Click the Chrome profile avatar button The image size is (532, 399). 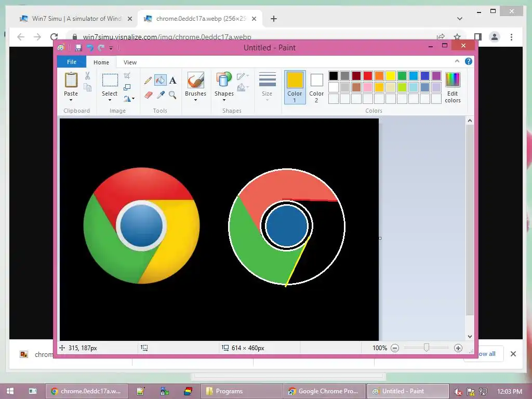495,37
